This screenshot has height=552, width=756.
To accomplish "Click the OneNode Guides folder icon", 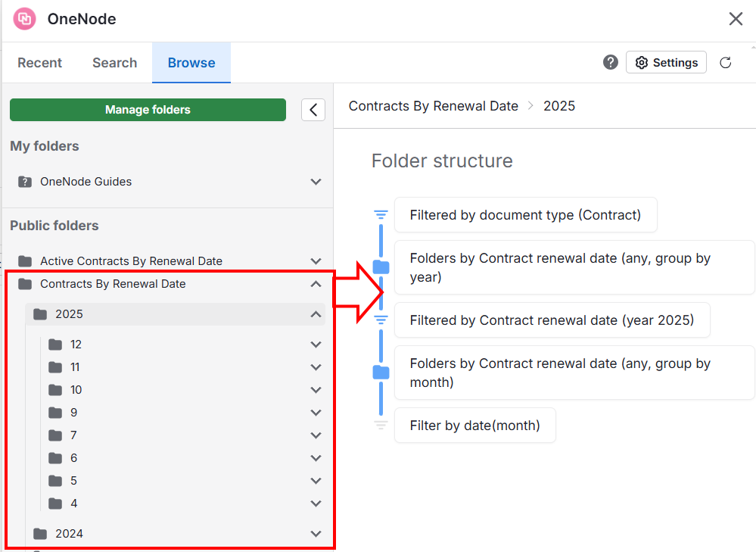I will (25, 182).
